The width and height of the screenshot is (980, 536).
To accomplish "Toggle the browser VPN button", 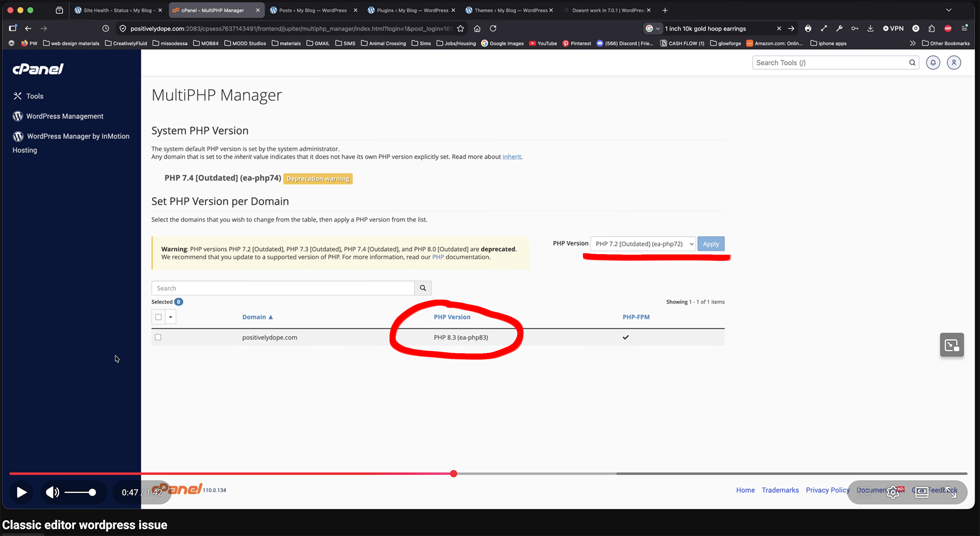I will pos(893,28).
